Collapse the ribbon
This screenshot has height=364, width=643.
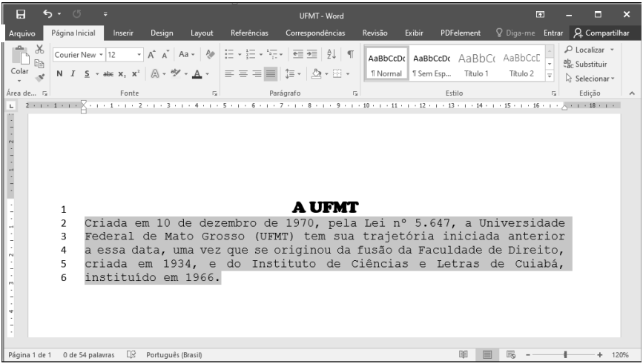[x=632, y=93]
